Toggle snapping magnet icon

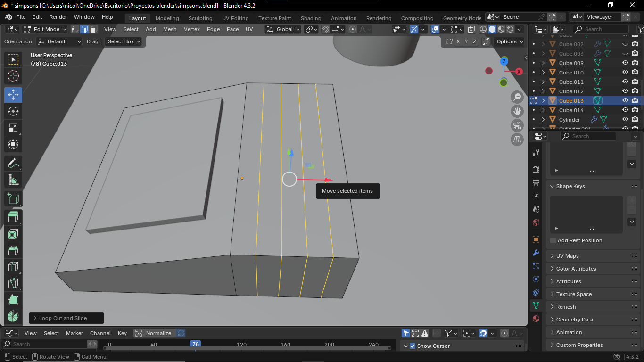coord(325,29)
